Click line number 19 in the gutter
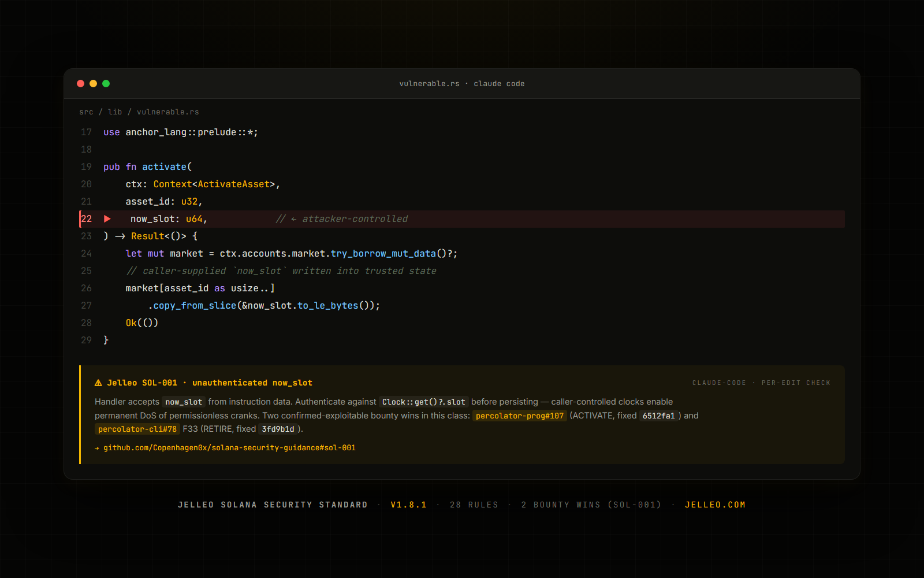Screen dimensions: 924x578 tap(86, 167)
